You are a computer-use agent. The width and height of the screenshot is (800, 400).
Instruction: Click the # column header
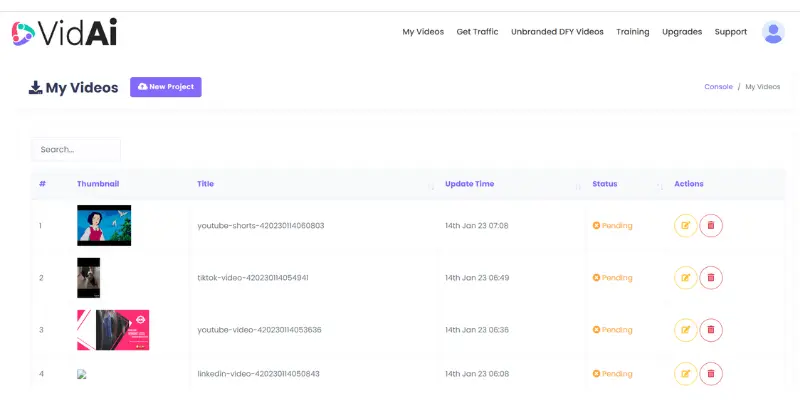point(42,184)
